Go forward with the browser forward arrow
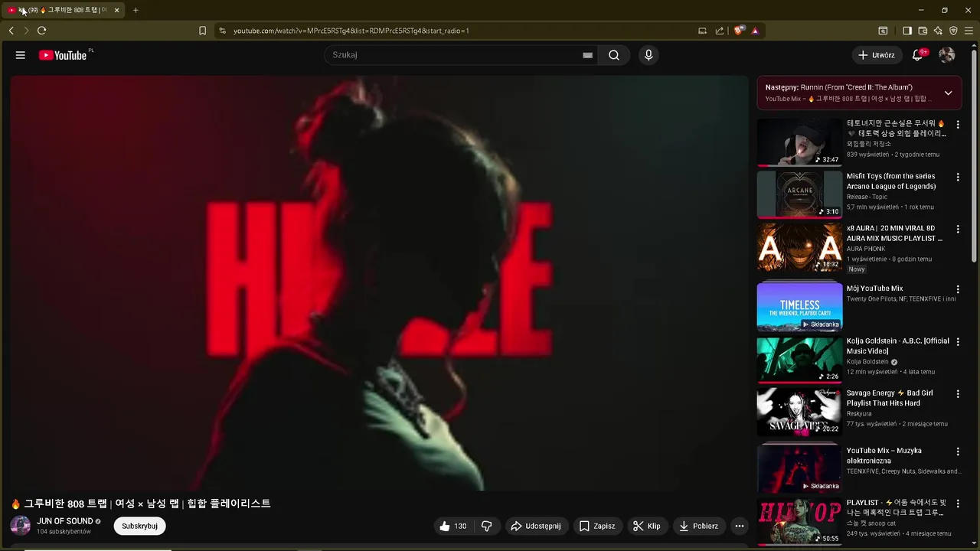 pos(26,31)
